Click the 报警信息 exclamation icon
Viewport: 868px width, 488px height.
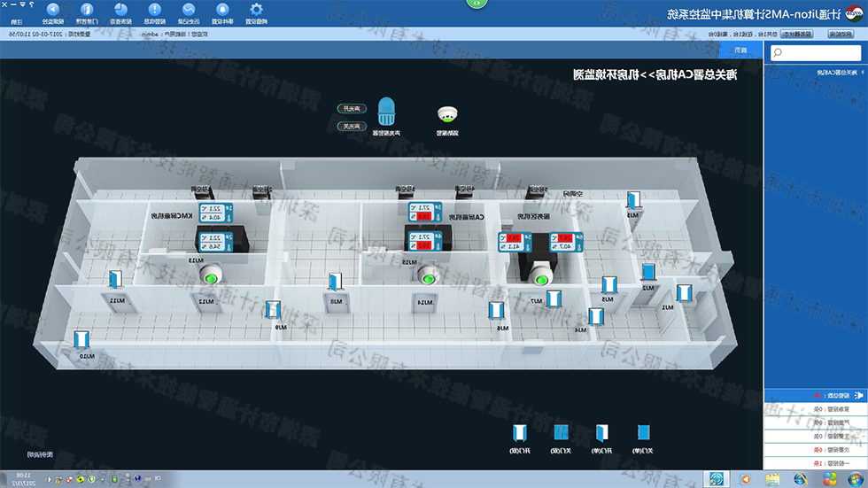pos(153,12)
